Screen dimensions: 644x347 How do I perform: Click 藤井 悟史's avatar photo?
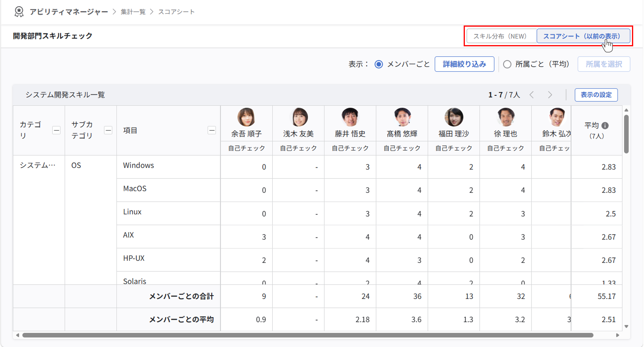coord(350,117)
